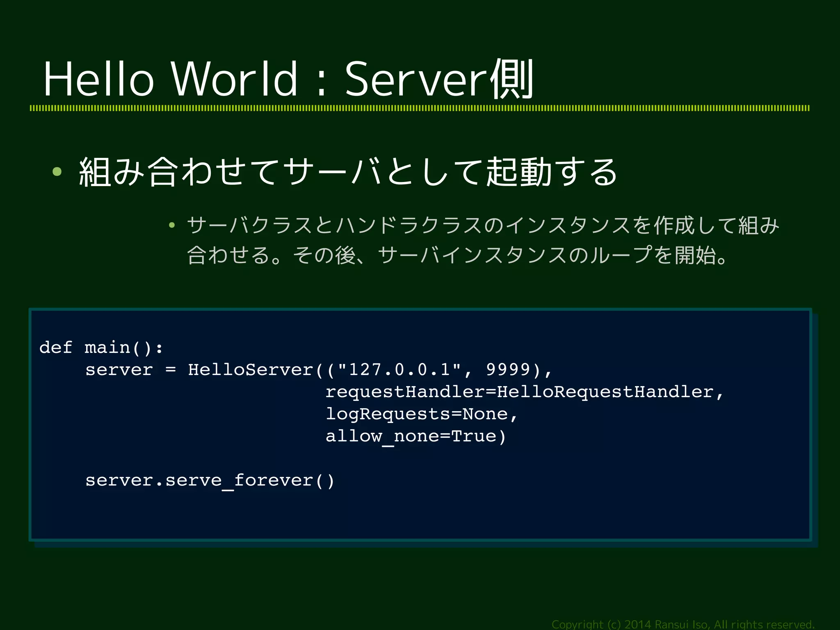Click the code line 'logRequests=None,'
Image resolution: width=840 pixels, height=630 pixels.
422,414
